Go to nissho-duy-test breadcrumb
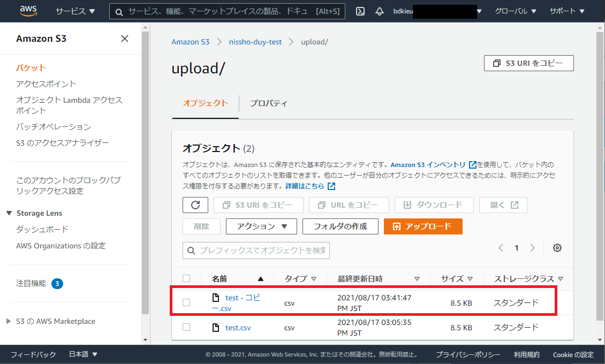 tap(255, 42)
